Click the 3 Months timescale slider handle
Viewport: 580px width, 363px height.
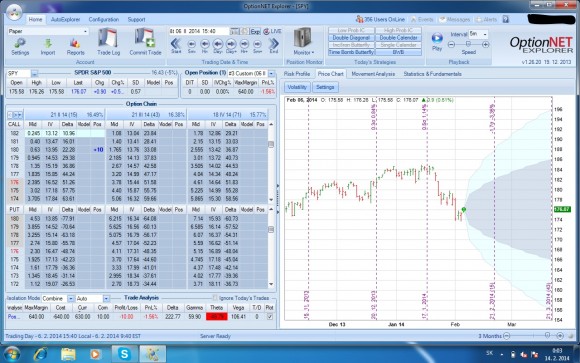547,335
